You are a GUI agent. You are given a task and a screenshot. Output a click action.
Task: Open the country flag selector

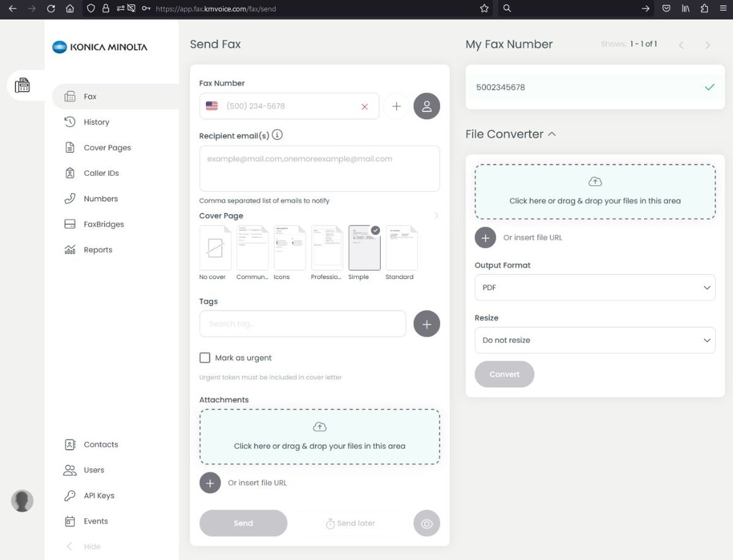[x=212, y=106]
